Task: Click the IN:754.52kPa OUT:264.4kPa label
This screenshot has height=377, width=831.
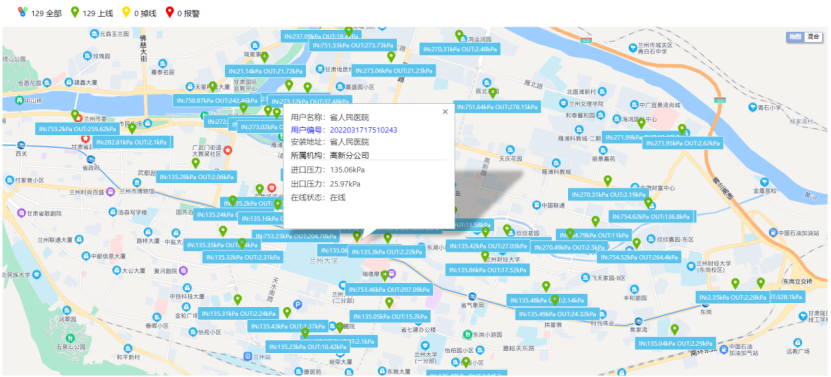Action: coord(639,258)
